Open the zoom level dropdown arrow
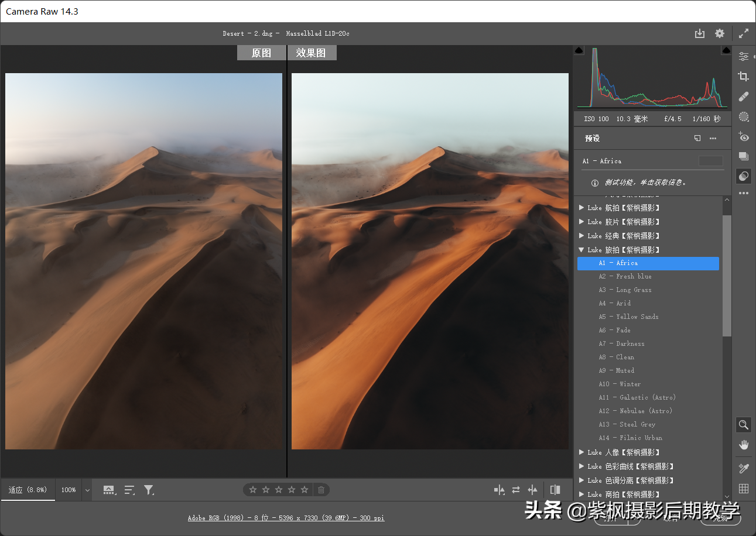This screenshot has width=756, height=536. click(x=87, y=490)
